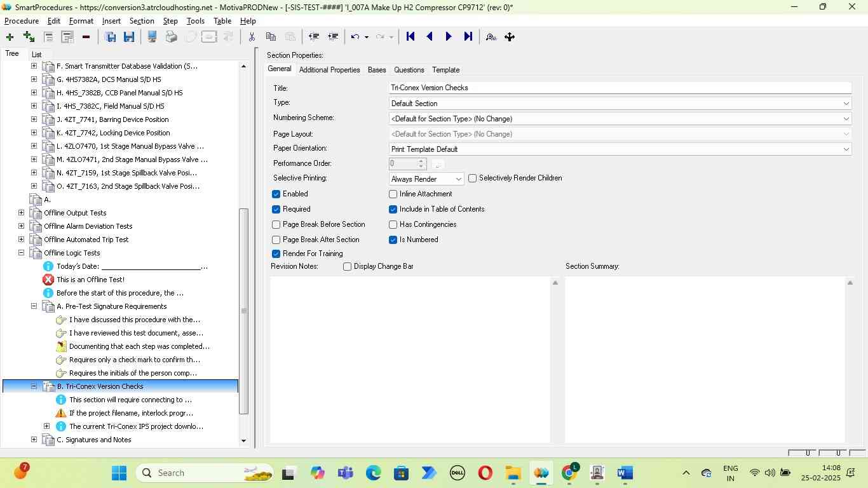Click the undo arrow icon
The width and height of the screenshot is (868, 488).
(355, 37)
